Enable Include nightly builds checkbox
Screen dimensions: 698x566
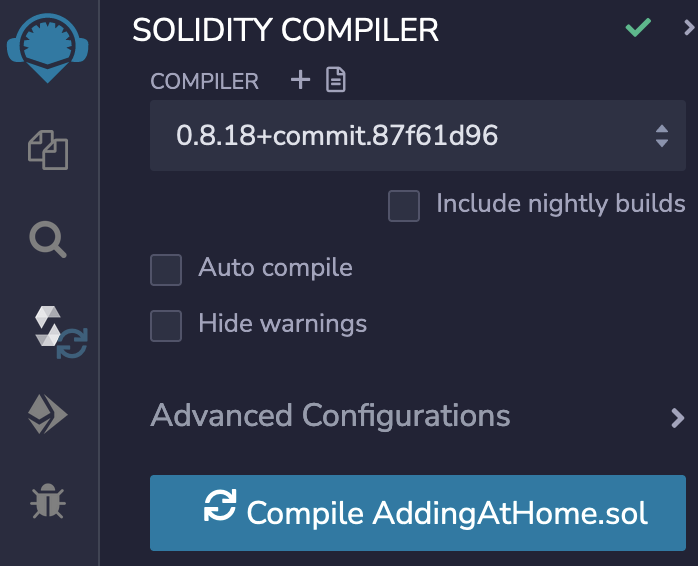404,206
